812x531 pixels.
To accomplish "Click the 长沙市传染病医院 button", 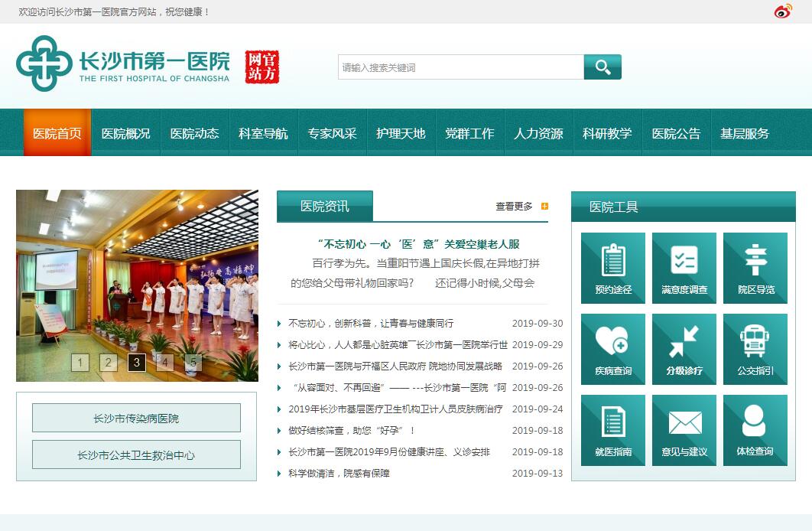I will pyautogui.click(x=136, y=419).
